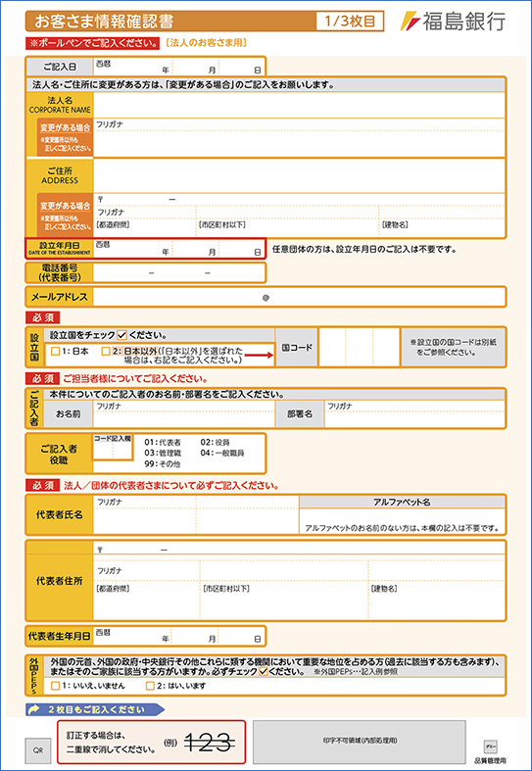
Task: Click the 電話番号 input field
Action: [x=179, y=272]
